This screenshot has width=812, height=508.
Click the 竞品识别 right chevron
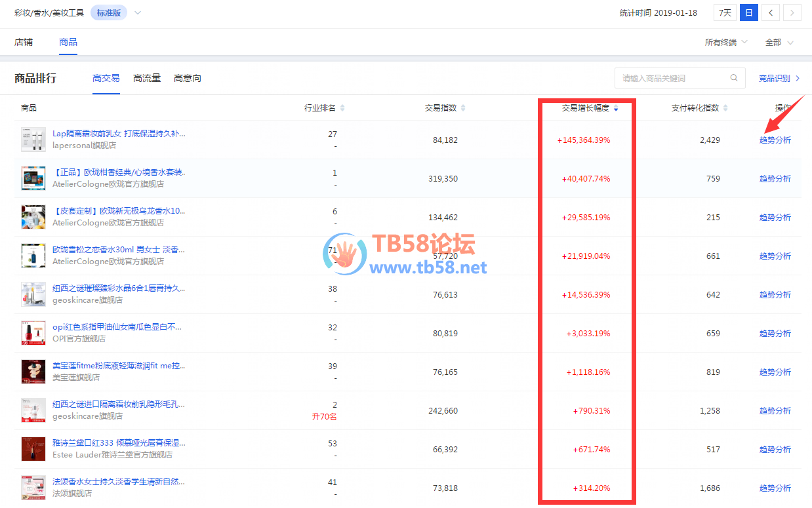pyautogui.click(x=798, y=78)
